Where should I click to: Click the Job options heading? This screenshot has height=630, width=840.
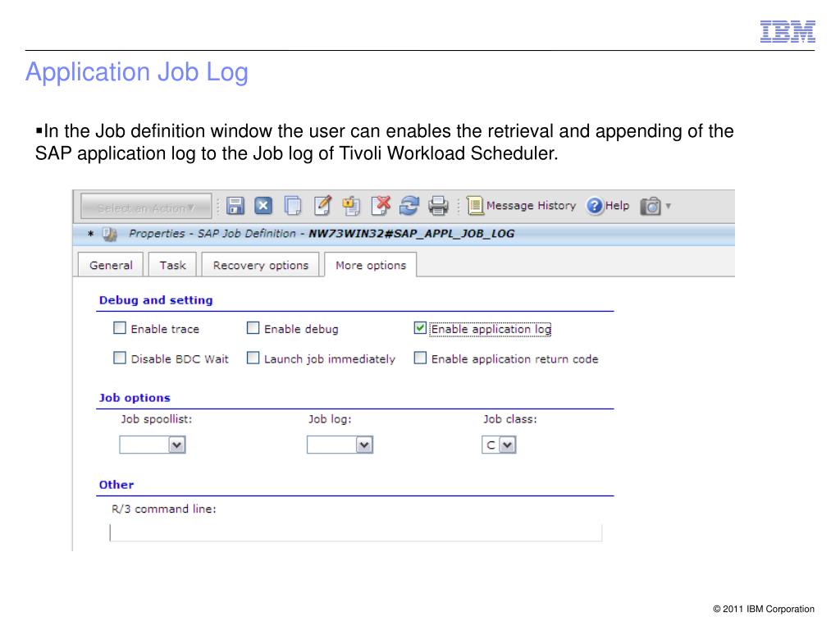click(x=135, y=398)
